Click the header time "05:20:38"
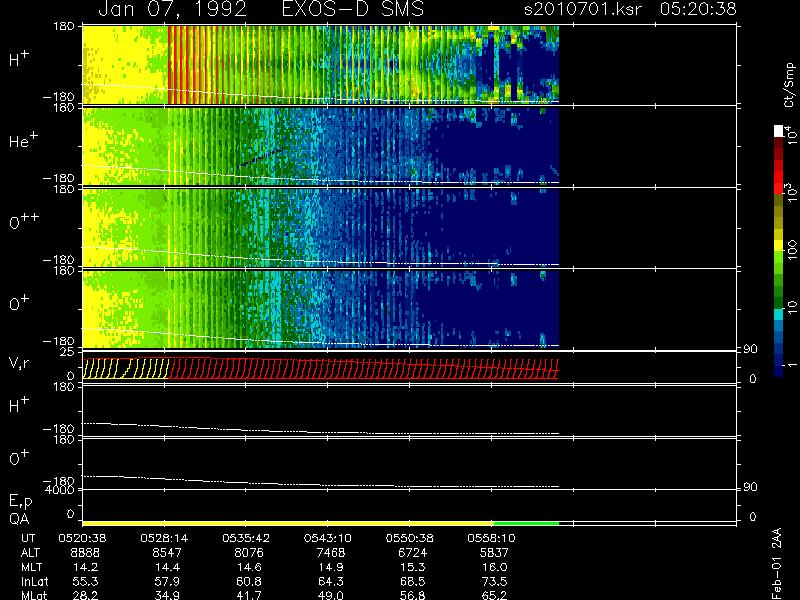The height and width of the screenshot is (600, 800). coord(698,9)
